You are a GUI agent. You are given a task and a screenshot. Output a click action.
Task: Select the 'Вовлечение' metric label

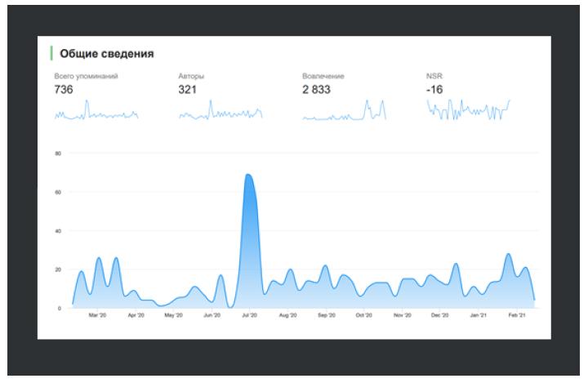coord(323,76)
